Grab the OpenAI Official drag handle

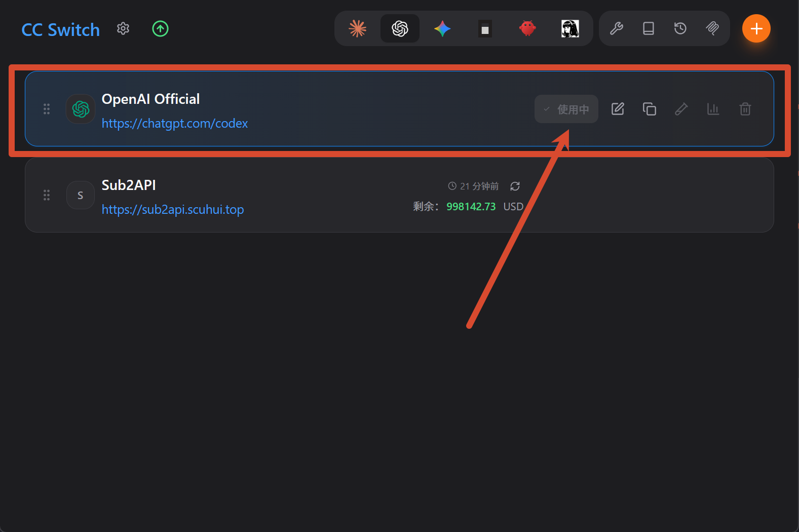pyautogui.click(x=47, y=109)
